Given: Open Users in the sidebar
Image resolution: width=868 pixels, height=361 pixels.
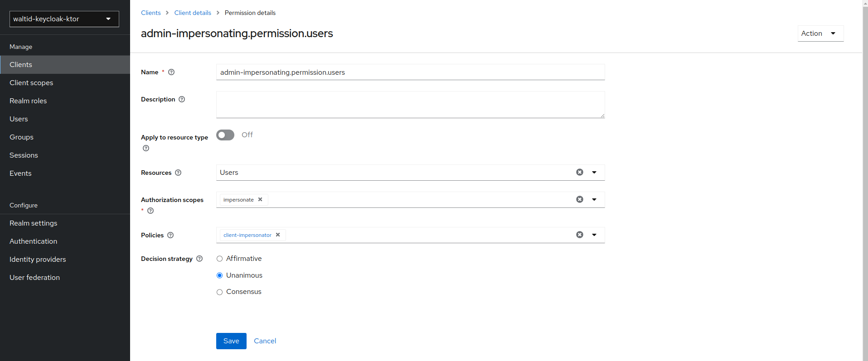Looking at the screenshot, I should pyautogui.click(x=65, y=119).
